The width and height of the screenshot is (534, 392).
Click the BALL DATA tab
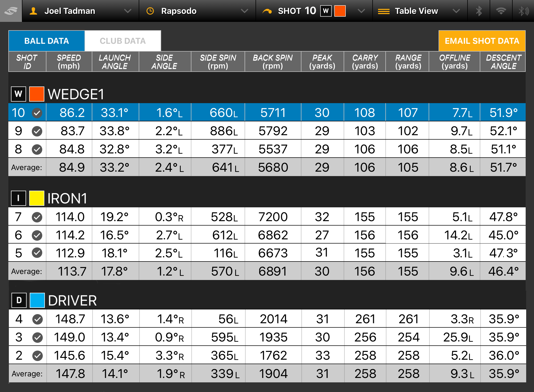(46, 41)
